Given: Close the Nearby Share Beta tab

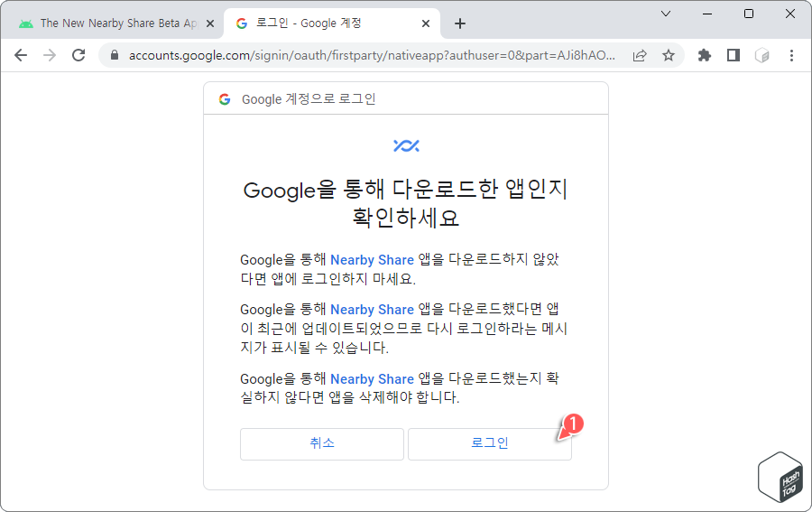Looking at the screenshot, I should [209, 23].
